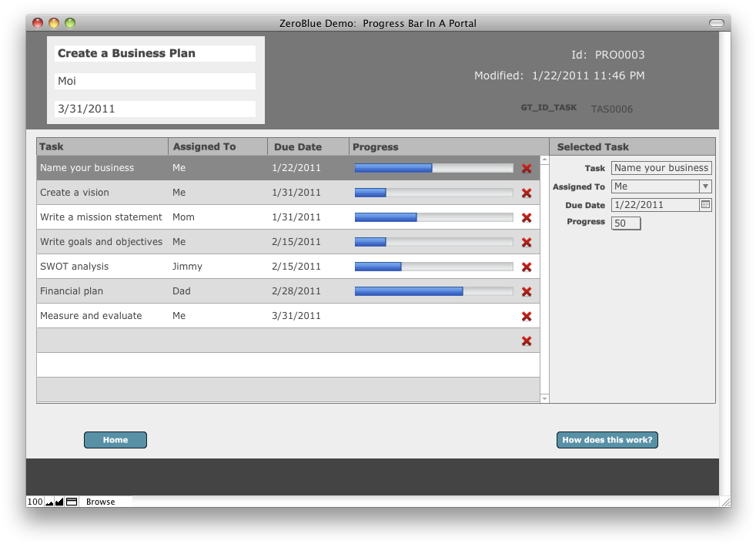Image resolution: width=756 pixels, height=544 pixels.
Task: Click the TAS0006 task ID value
Action: 612,109
